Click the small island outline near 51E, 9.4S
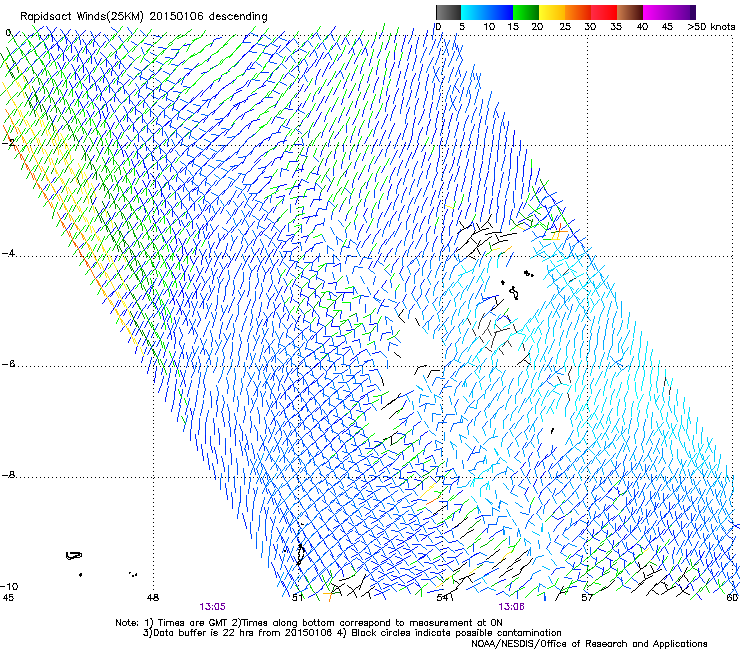Image resolution: width=740 pixels, height=650 pixels. tap(300, 554)
